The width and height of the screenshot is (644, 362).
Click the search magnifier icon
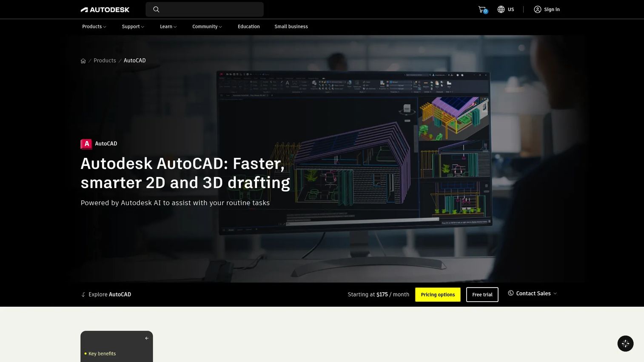pyautogui.click(x=156, y=9)
